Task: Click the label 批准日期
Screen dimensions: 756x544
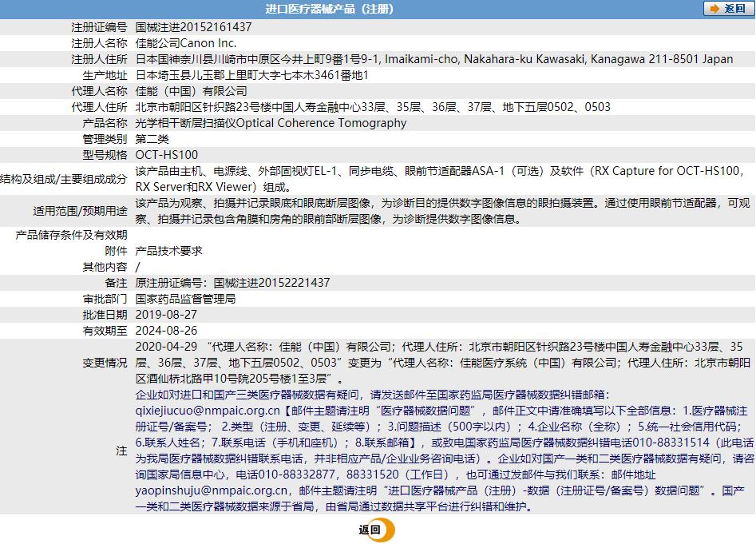Action: [105, 315]
